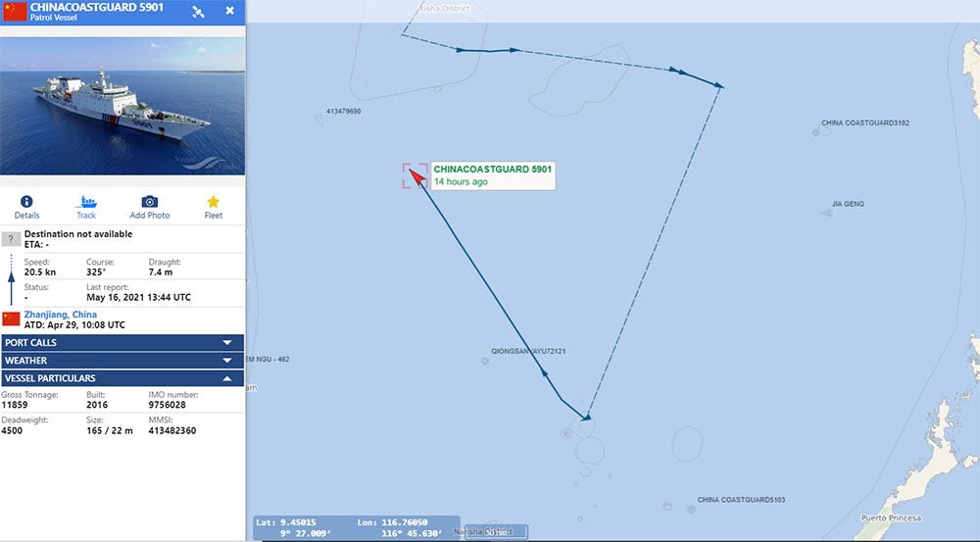Click the Size value 165 / 22 m
Screen dimensions: 980x542
click(x=110, y=430)
